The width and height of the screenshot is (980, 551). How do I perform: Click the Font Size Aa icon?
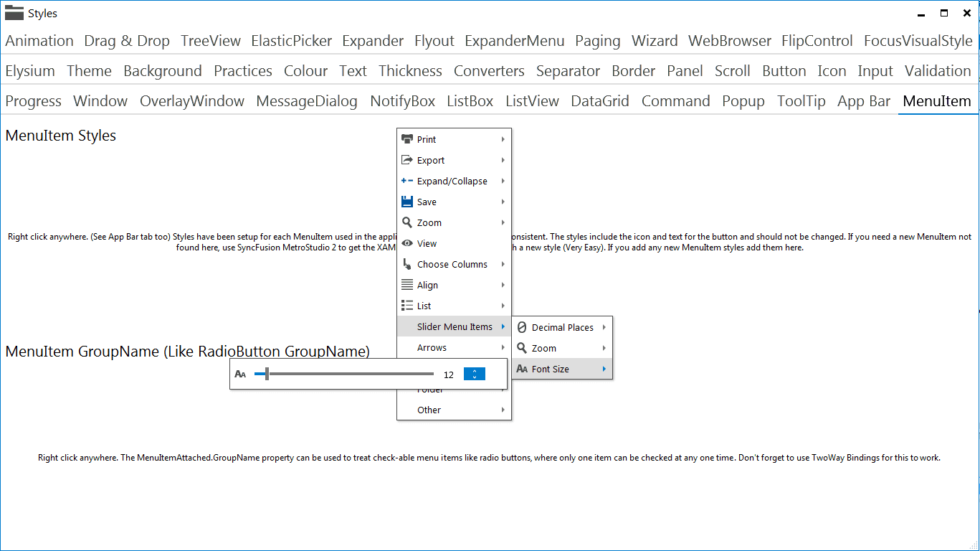pyautogui.click(x=523, y=369)
